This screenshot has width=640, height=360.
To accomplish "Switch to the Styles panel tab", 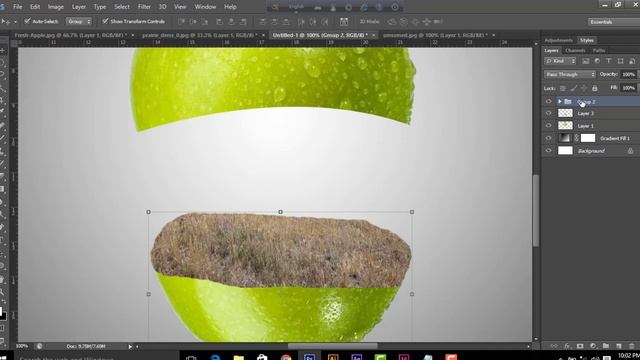I will [587, 40].
